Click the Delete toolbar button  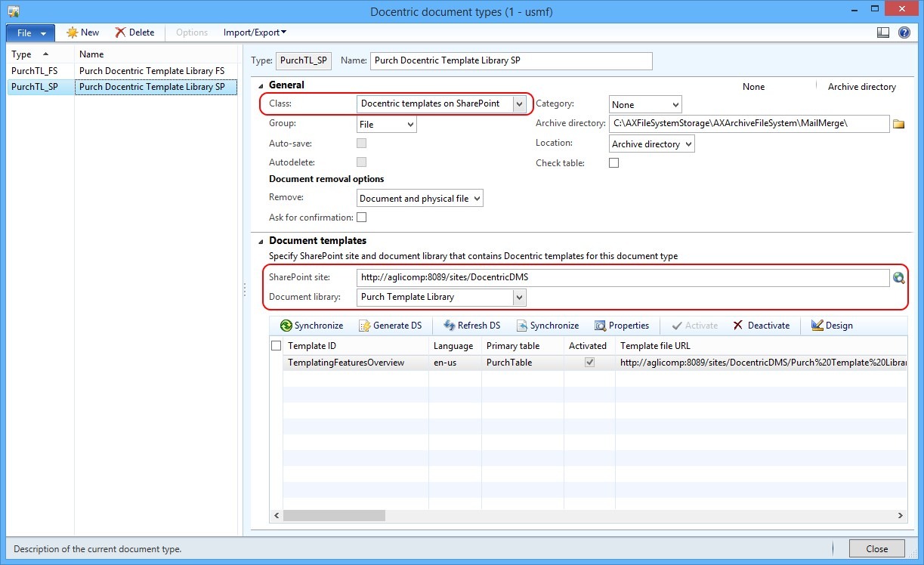[x=134, y=32]
